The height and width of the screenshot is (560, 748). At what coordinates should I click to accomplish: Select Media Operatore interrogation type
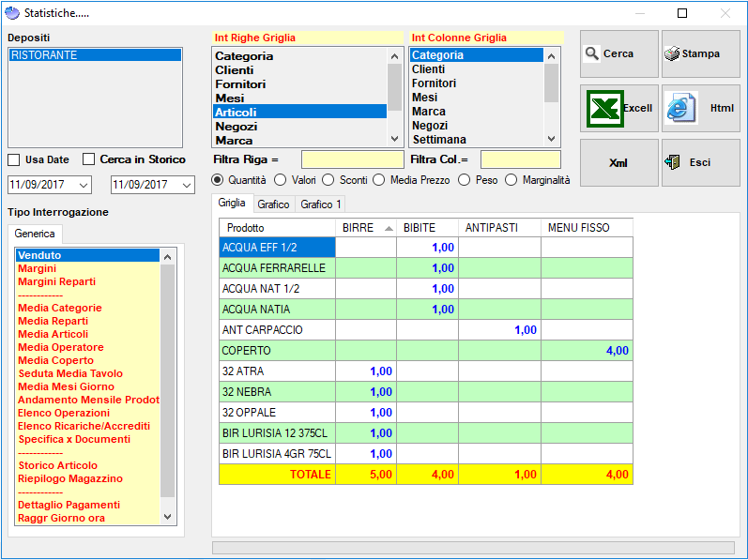88,347
